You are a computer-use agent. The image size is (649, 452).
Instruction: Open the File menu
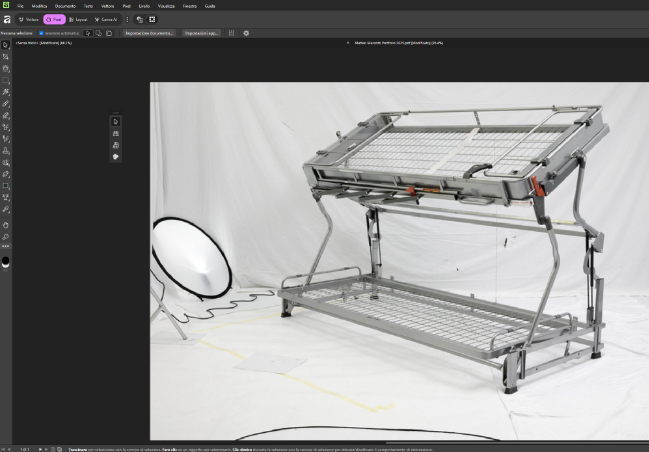tap(20, 6)
